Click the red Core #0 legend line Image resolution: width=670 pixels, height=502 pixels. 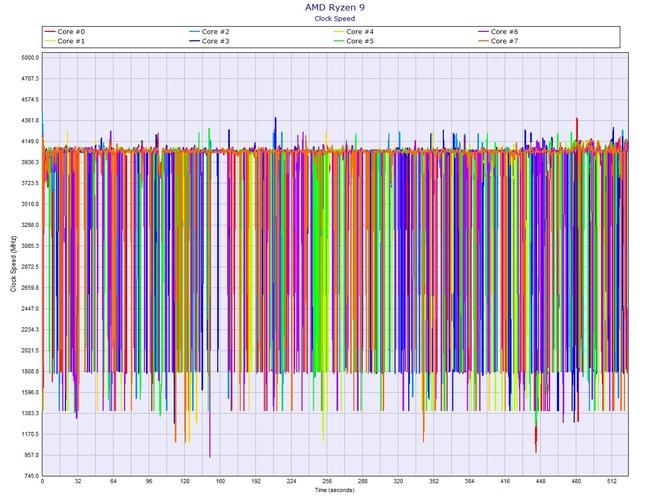point(50,32)
